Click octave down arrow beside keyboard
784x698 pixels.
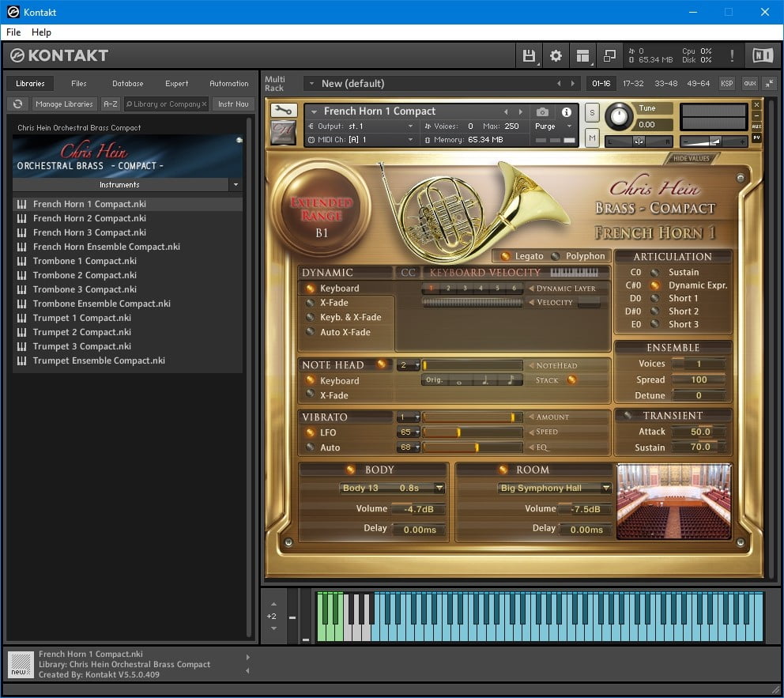click(x=273, y=628)
